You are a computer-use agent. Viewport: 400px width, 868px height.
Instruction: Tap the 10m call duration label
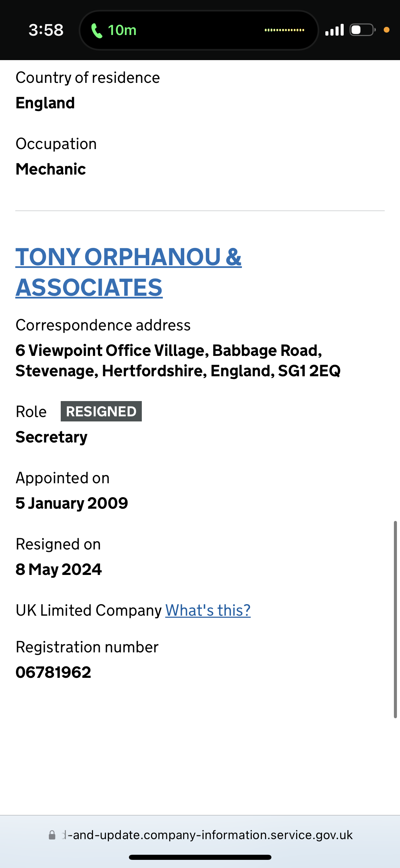click(122, 30)
